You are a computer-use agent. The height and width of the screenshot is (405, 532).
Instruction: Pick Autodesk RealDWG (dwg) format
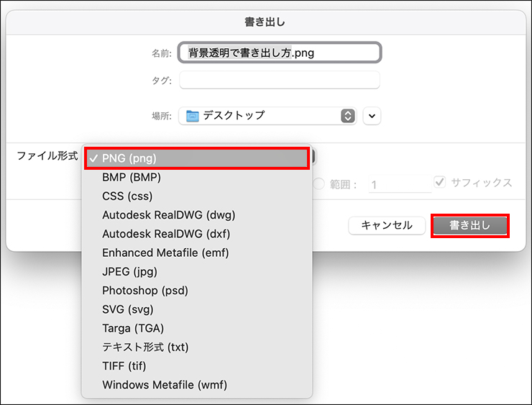pos(168,214)
